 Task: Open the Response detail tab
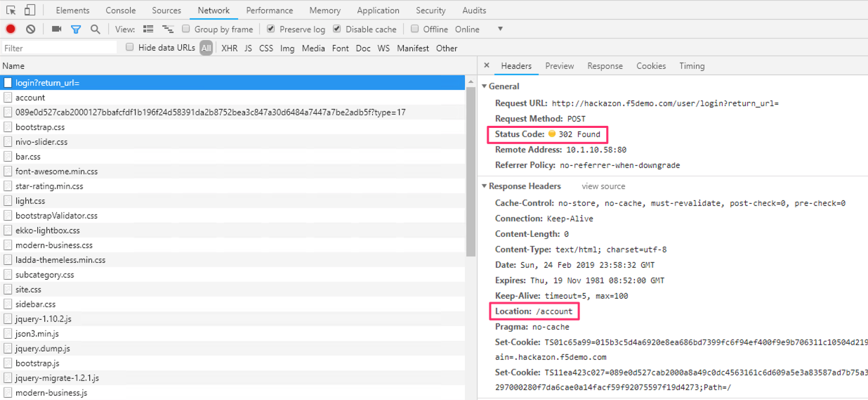point(605,66)
